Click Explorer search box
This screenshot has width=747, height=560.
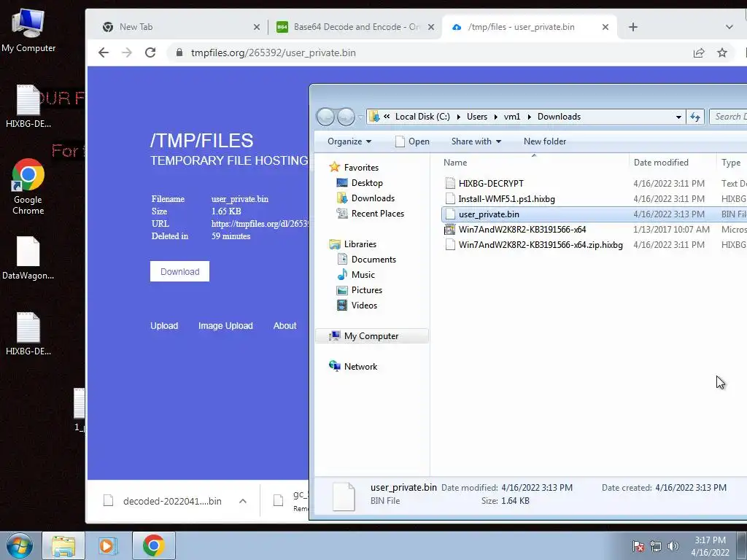click(x=729, y=117)
